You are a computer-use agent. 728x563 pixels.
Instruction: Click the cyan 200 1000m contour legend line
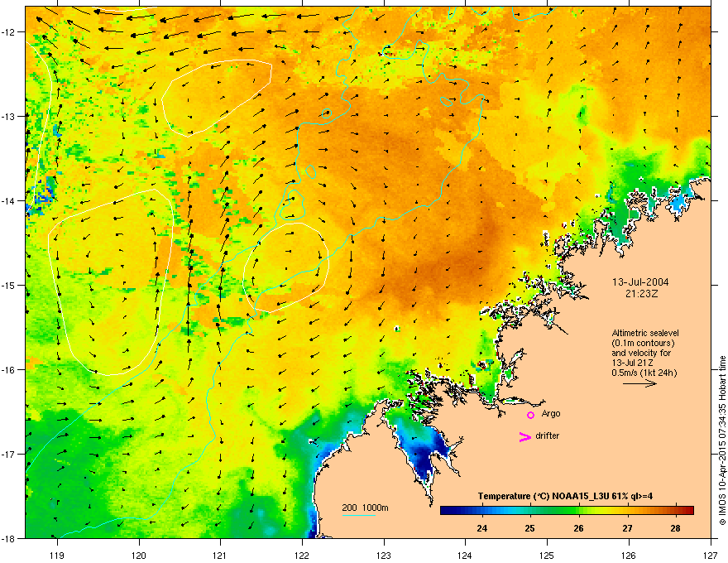[x=358, y=515]
